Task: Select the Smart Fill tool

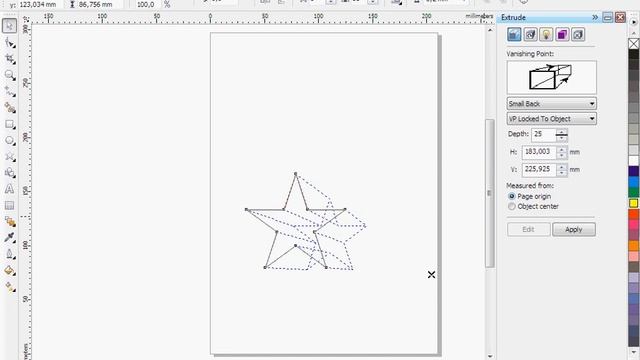Action: (9, 108)
